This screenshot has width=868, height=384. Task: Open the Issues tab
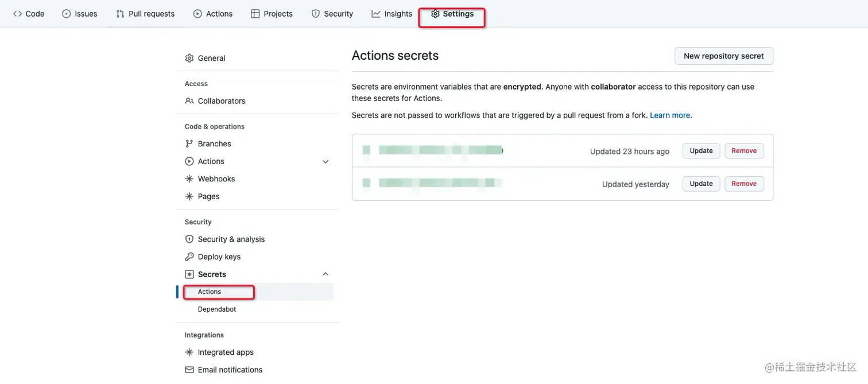point(80,14)
